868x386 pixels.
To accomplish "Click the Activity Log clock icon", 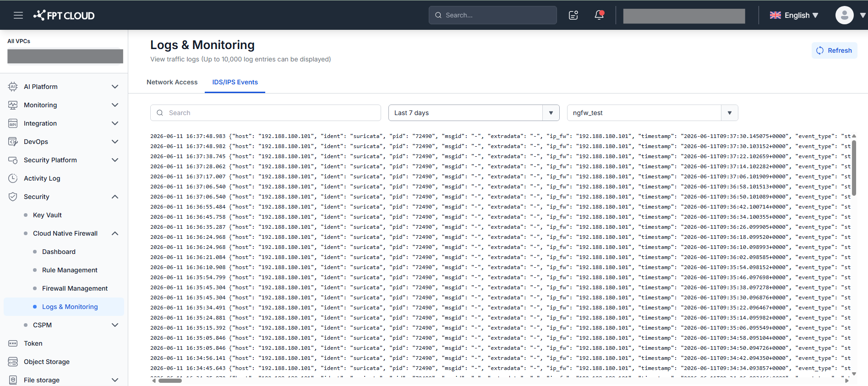I will point(13,178).
